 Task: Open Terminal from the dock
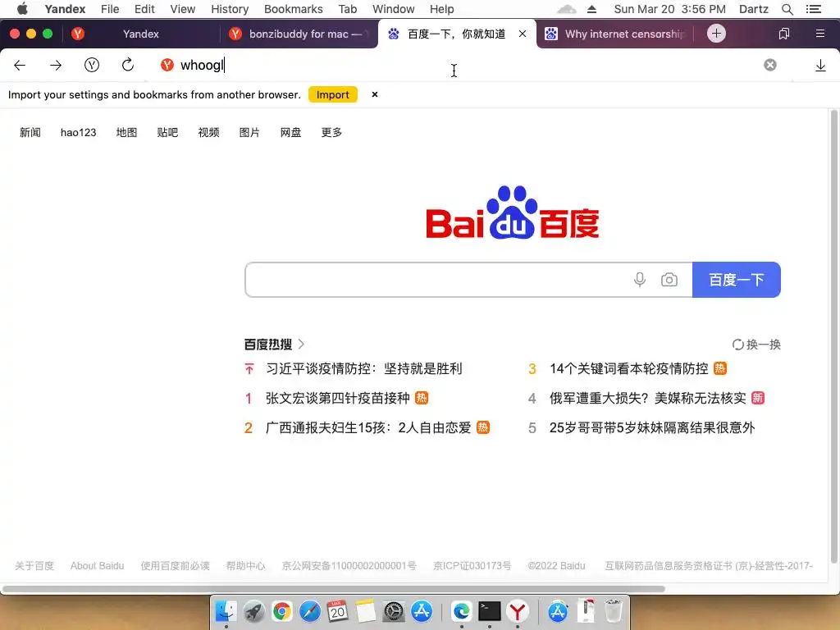point(489,611)
